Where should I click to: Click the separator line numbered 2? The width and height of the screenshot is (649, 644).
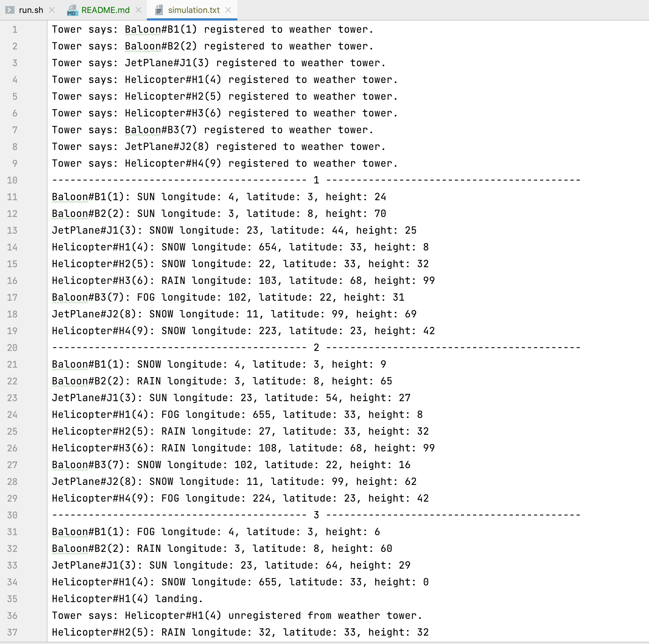click(x=316, y=348)
